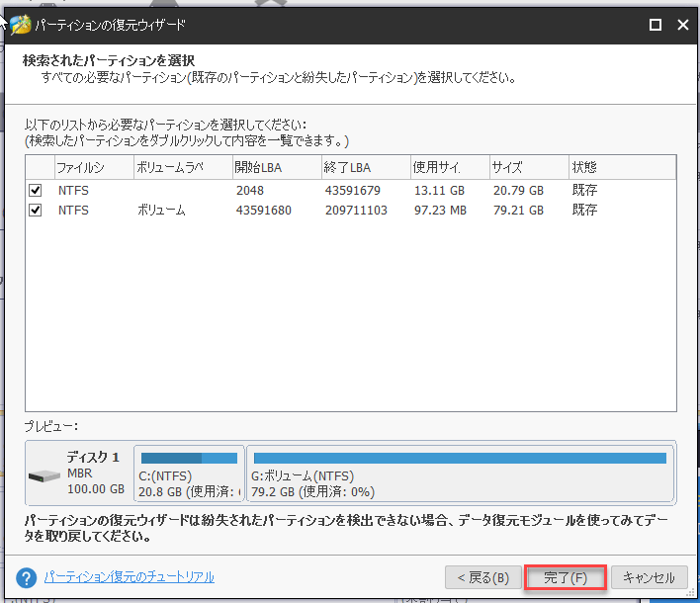Sort by 状態 column header
The height and width of the screenshot is (603, 700).
(622, 167)
